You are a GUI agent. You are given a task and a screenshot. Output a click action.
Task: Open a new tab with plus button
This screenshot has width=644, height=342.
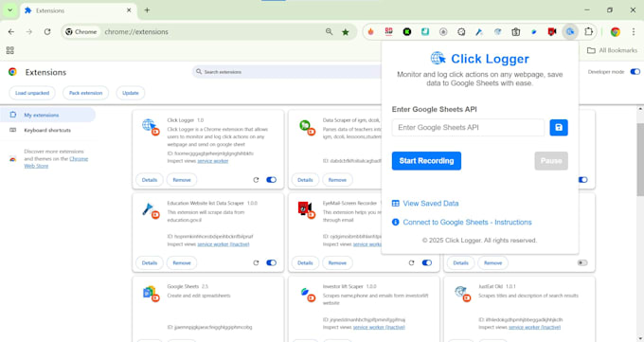click(147, 10)
